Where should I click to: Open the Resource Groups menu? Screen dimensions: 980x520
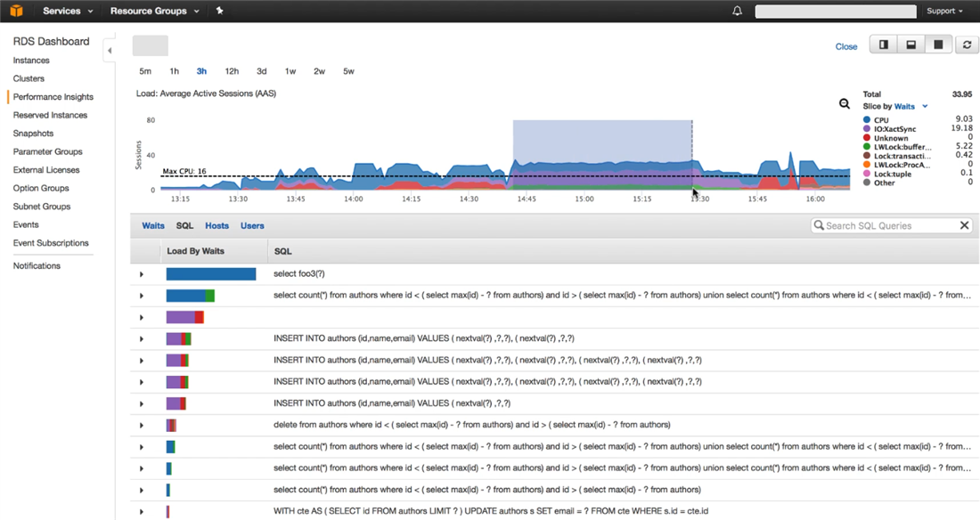coord(154,11)
